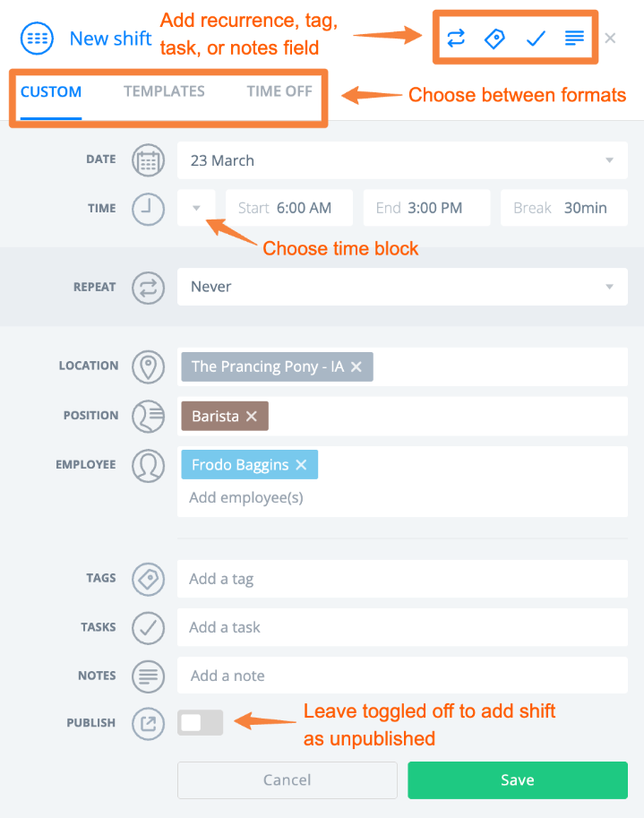
Task: Remove the Barista position tag
Action: click(252, 416)
